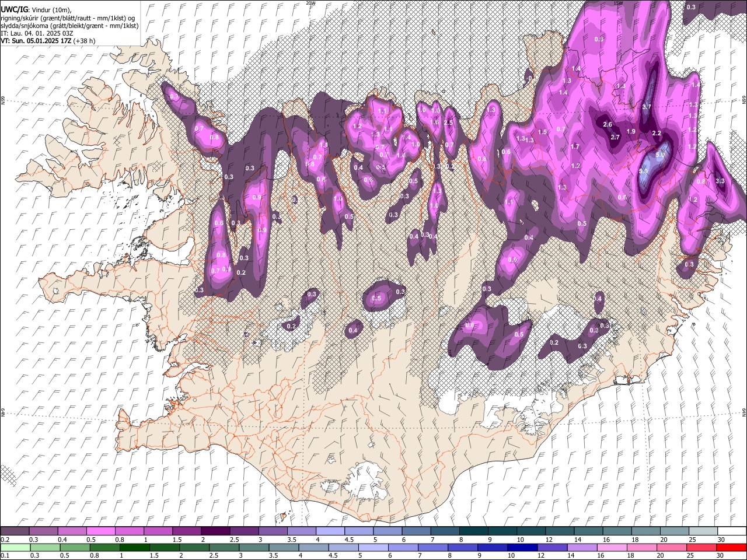Select the upper legend dark purple swatch starting at 2
747x560 pixels.
[215, 531]
